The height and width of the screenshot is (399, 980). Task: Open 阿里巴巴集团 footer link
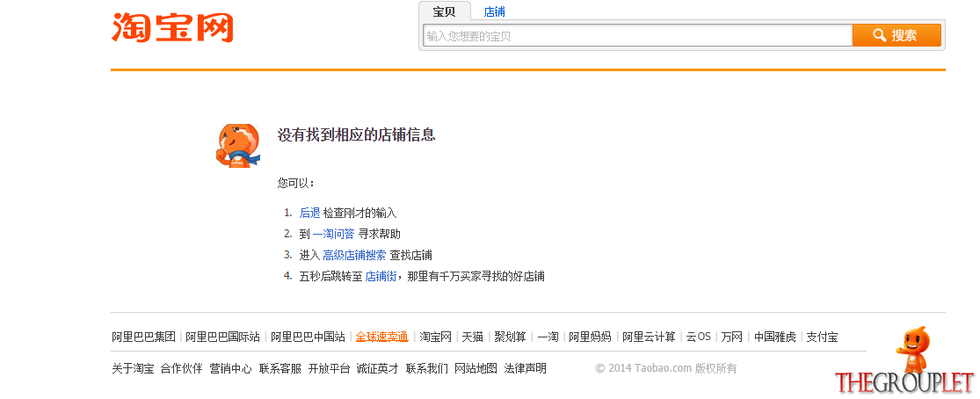pos(144,337)
